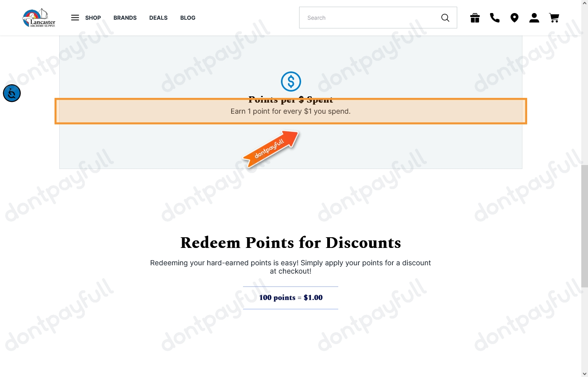Open the store location pin icon
This screenshot has height=377, width=588.
pyautogui.click(x=514, y=18)
